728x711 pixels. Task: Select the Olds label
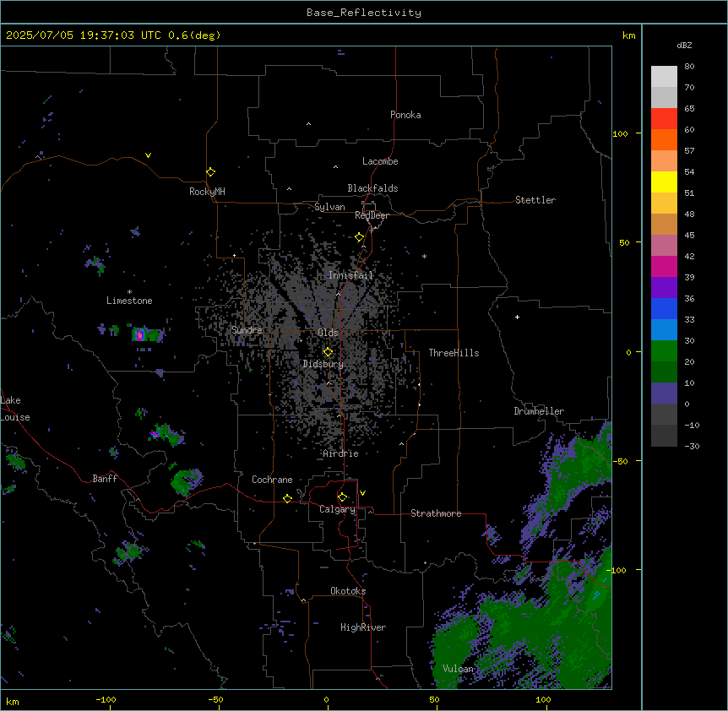coord(328,333)
